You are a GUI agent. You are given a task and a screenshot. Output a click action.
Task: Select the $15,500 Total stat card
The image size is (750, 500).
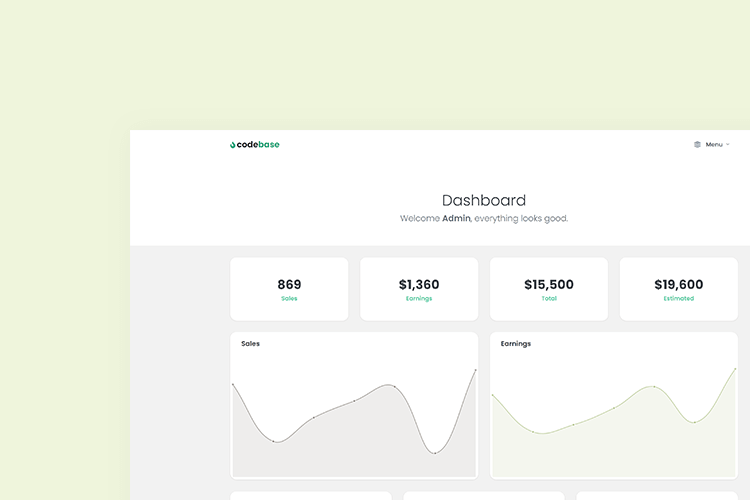[x=548, y=289]
